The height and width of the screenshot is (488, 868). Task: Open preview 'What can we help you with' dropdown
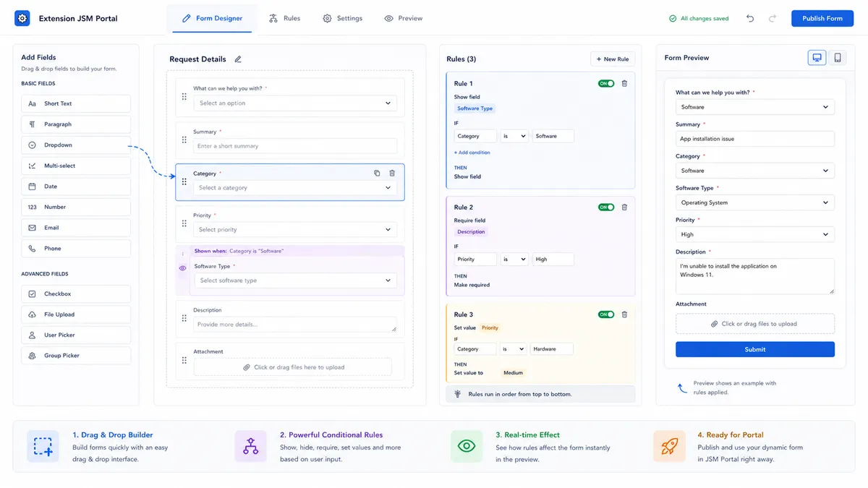point(755,107)
